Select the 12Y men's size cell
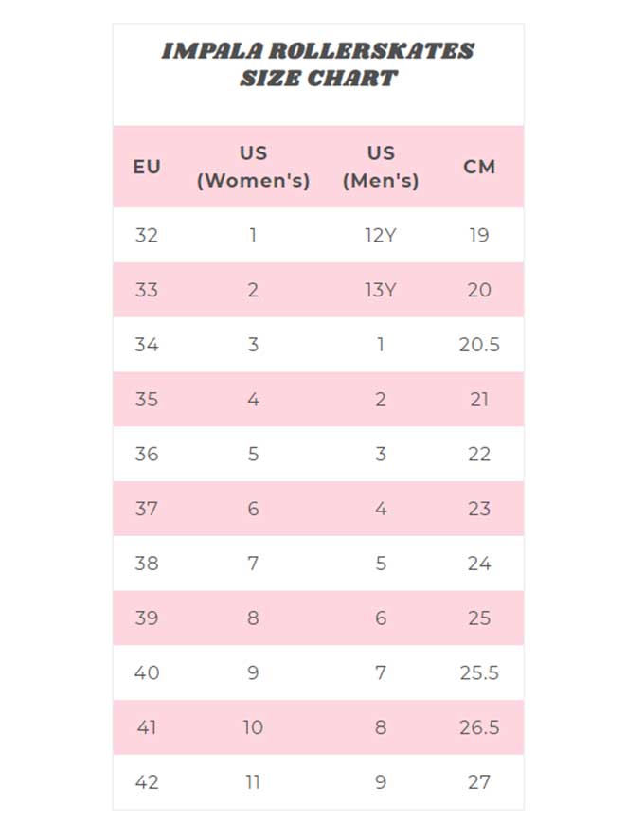Viewport: 644px width, 824px height. point(380,235)
